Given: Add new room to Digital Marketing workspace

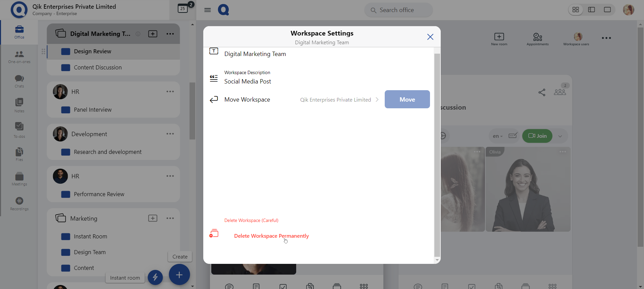Looking at the screenshot, I should click(x=153, y=34).
